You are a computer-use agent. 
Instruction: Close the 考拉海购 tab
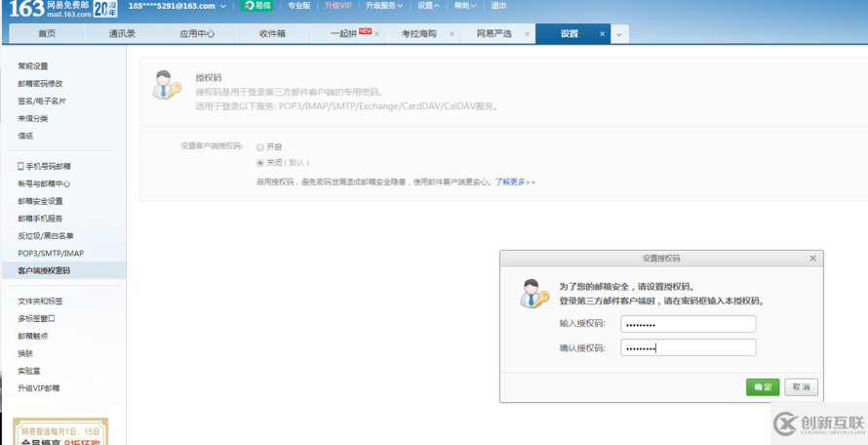[452, 34]
